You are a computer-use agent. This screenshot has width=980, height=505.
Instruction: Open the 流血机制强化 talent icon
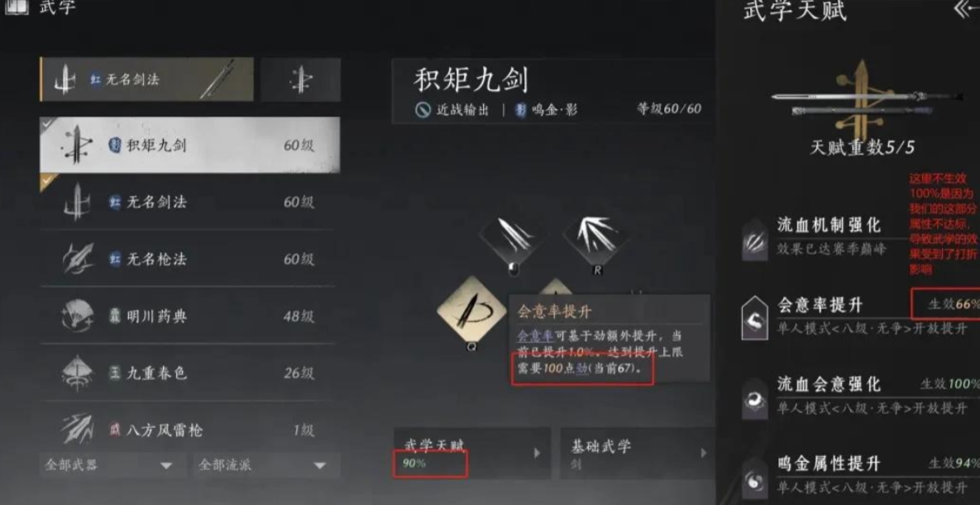(x=755, y=240)
